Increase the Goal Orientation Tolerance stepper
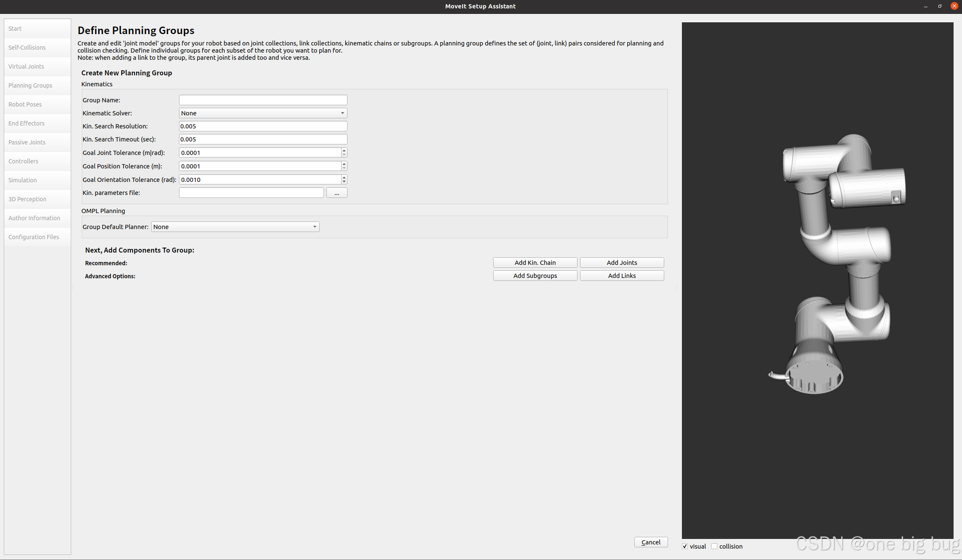This screenshot has height=560, width=962. point(344,177)
